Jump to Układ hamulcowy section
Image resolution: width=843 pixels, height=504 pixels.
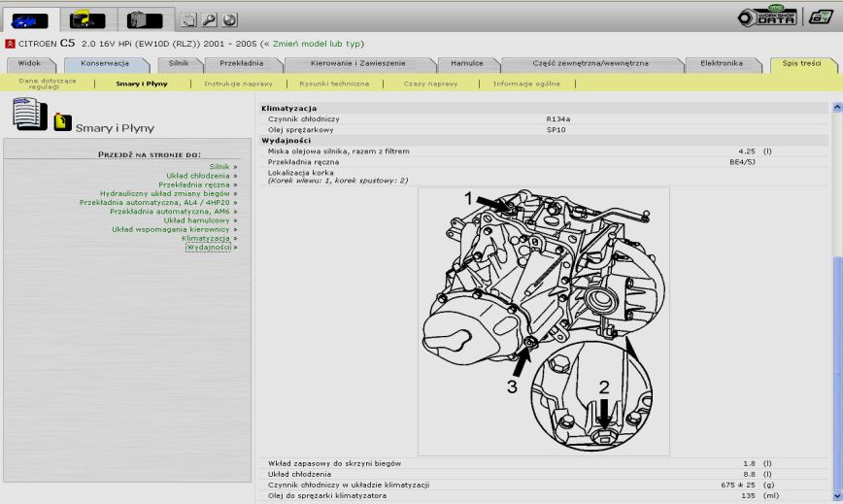(x=197, y=220)
